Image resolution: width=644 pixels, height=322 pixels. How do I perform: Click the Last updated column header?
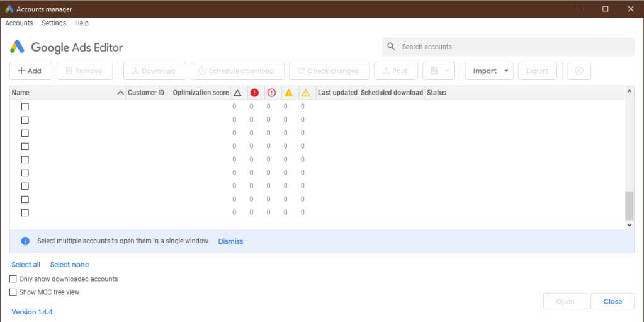tap(337, 93)
